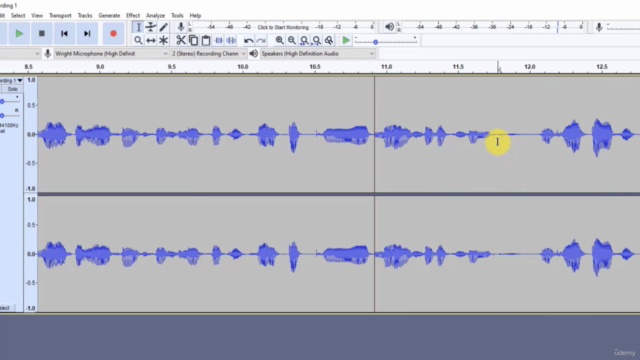Click the timeline ruler at 10.0 seconds
Image resolution: width=640 pixels, height=360 pixels.
pyautogui.click(x=243, y=67)
